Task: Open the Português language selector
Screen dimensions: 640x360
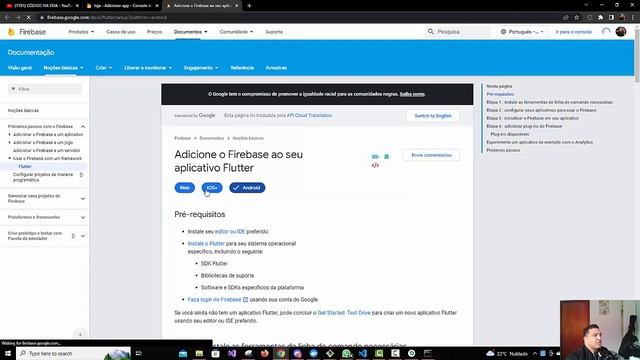Action: tap(522, 31)
